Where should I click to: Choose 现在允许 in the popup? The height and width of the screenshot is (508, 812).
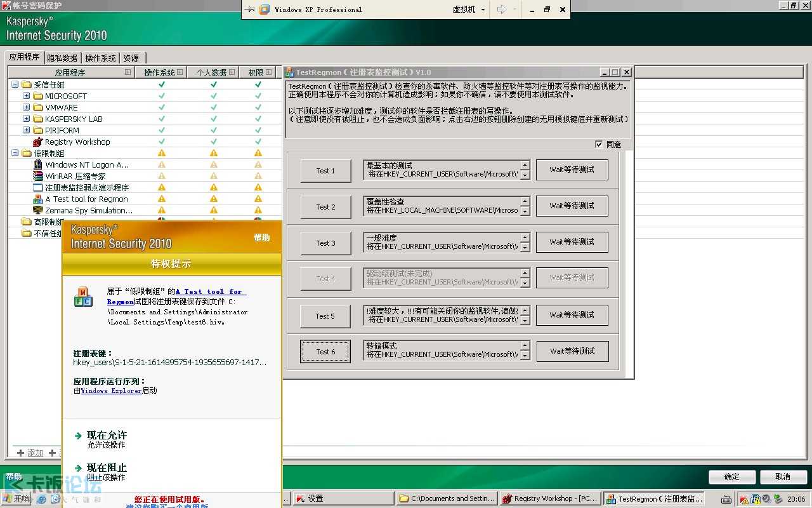point(107,436)
